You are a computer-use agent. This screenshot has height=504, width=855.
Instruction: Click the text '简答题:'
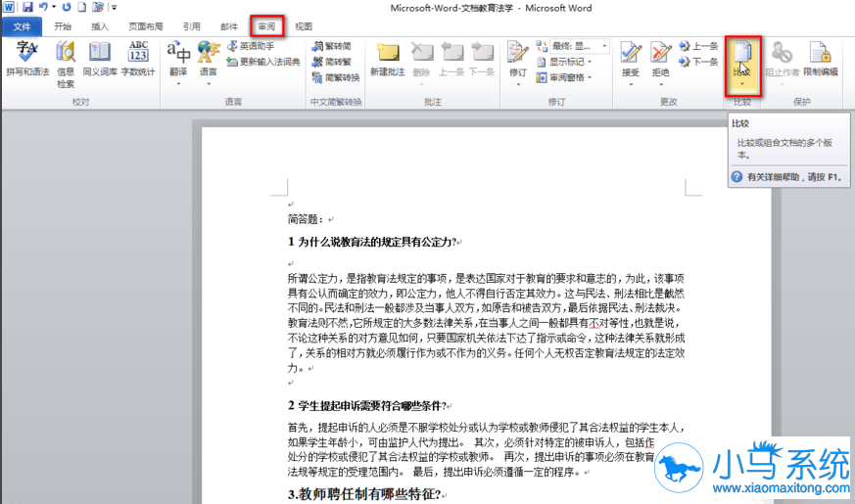click(x=306, y=219)
